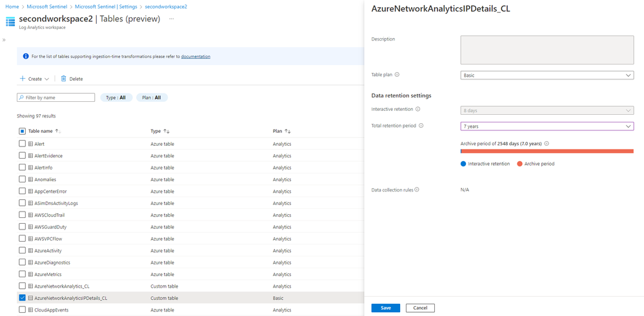Click the orange archive period bar
The image size is (644, 316).
point(548,151)
